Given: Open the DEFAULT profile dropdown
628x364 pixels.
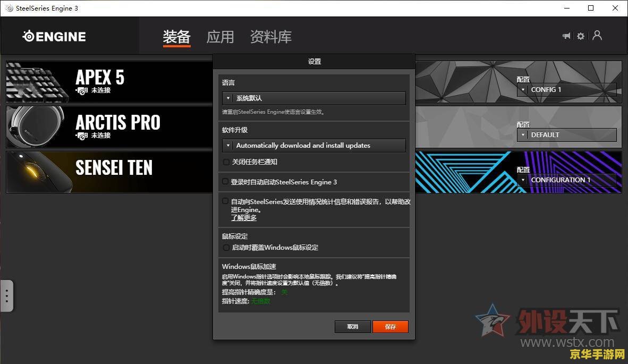Looking at the screenshot, I should pyautogui.click(x=566, y=135).
